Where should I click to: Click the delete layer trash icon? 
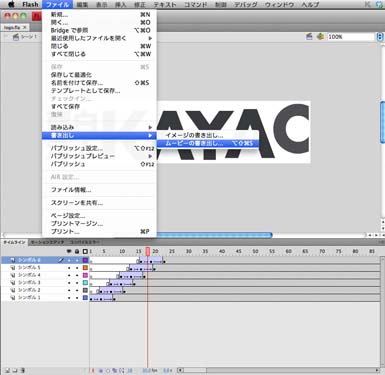tap(23, 370)
